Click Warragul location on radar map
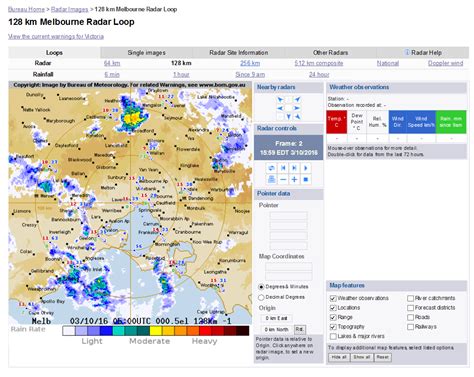Screen dimensions: 474x377 click(239, 232)
